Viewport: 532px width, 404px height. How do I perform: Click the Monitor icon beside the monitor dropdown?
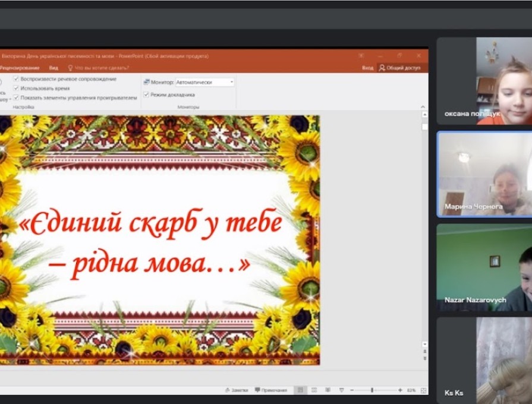(146, 81)
